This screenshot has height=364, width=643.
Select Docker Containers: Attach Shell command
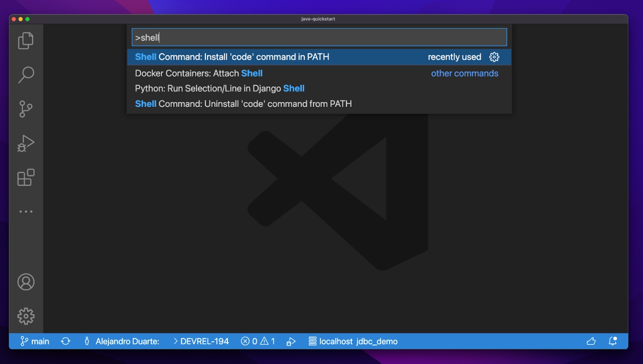(x=319, y=73)
